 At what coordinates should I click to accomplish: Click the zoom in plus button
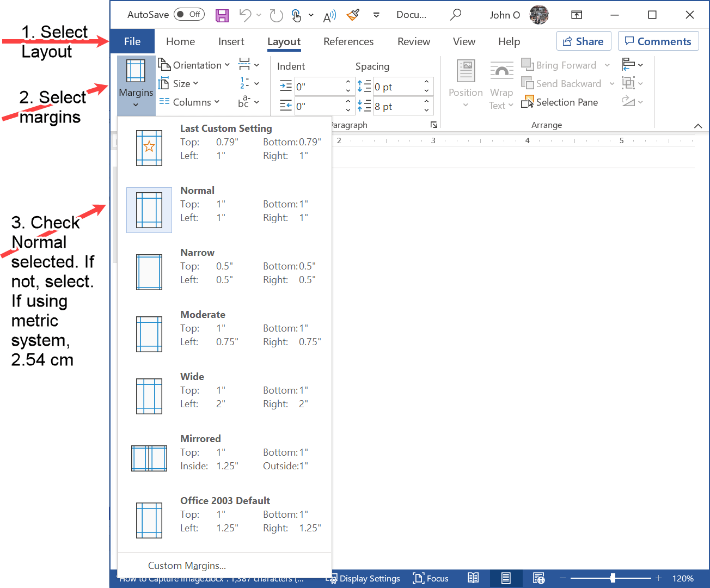tap(659, 578)
